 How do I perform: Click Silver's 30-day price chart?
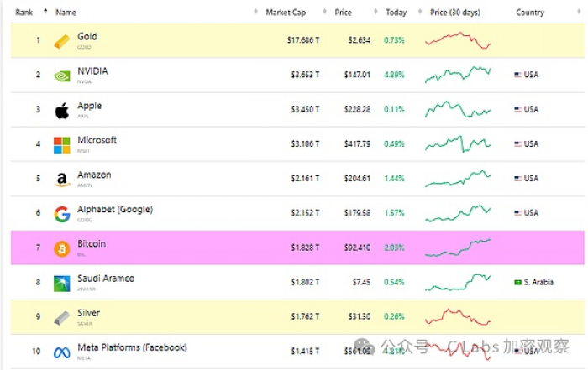coord(458,317)
